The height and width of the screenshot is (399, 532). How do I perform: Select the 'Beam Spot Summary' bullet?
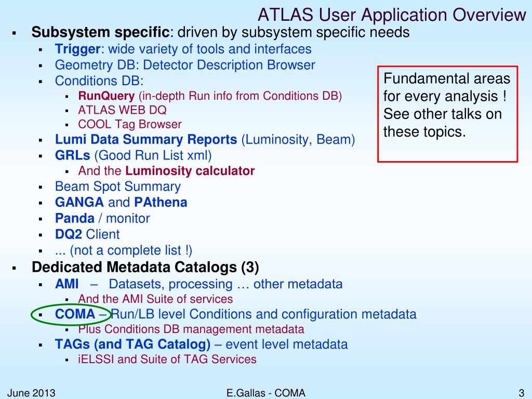coord(118,187)
